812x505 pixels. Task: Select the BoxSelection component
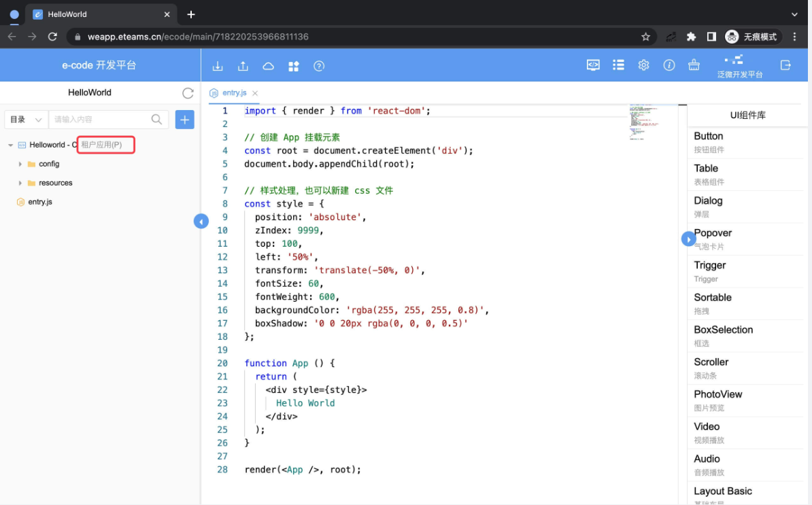point(746,336)
